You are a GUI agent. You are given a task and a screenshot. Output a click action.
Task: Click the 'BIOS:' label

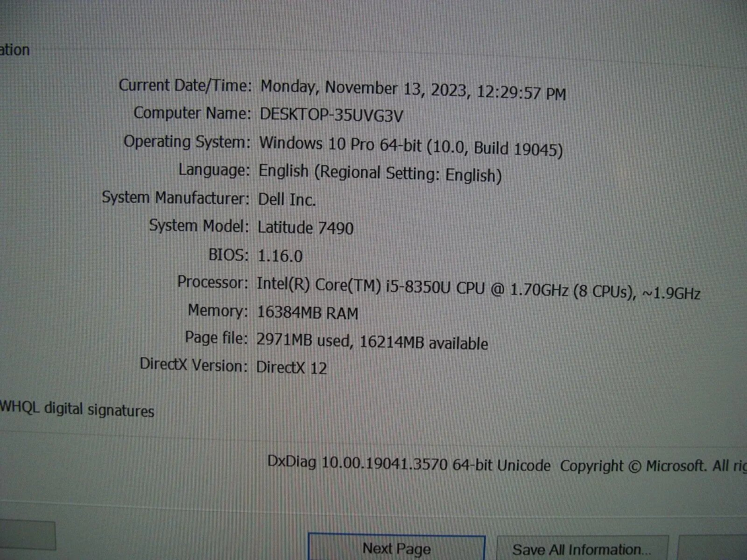click(x=228, y=255)
